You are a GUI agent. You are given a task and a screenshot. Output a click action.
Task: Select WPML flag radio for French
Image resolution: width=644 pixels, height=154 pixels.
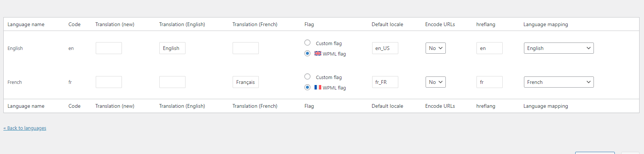click(x=307, y=87)
